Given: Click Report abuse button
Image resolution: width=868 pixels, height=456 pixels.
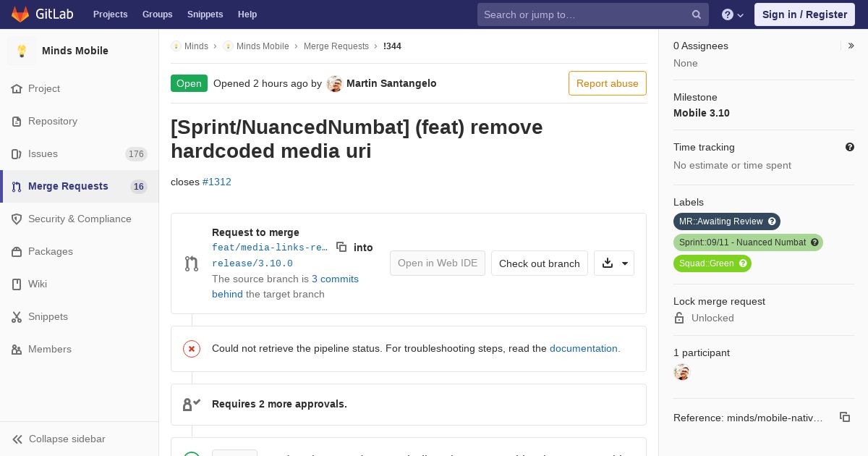Looking at the screenshot, I should pos(608,83).
